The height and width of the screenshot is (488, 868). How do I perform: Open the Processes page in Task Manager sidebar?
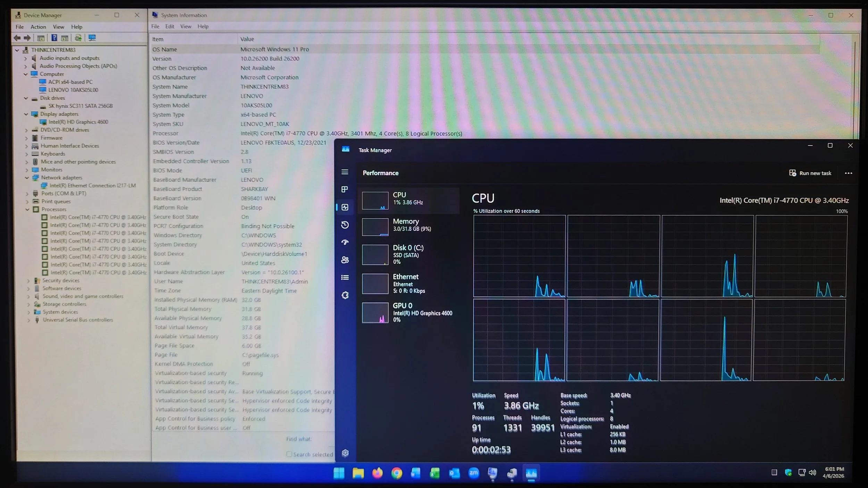click(x=345, y=189)
